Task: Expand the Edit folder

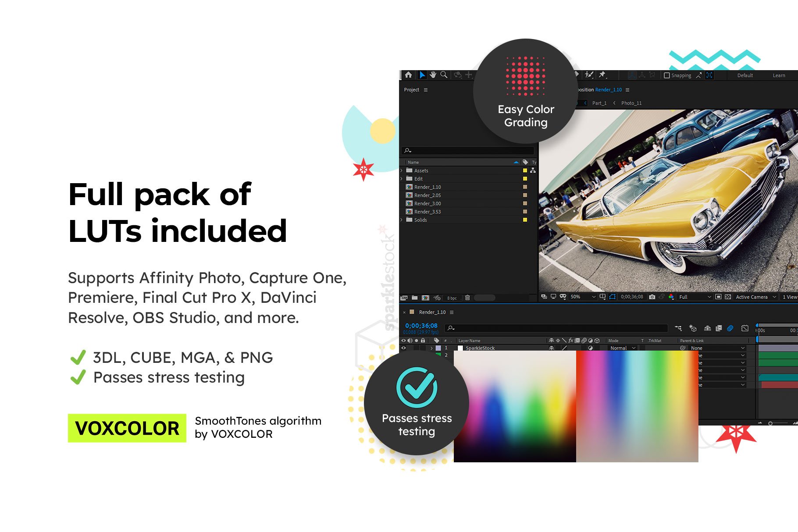Action: [x=401, y=179]
